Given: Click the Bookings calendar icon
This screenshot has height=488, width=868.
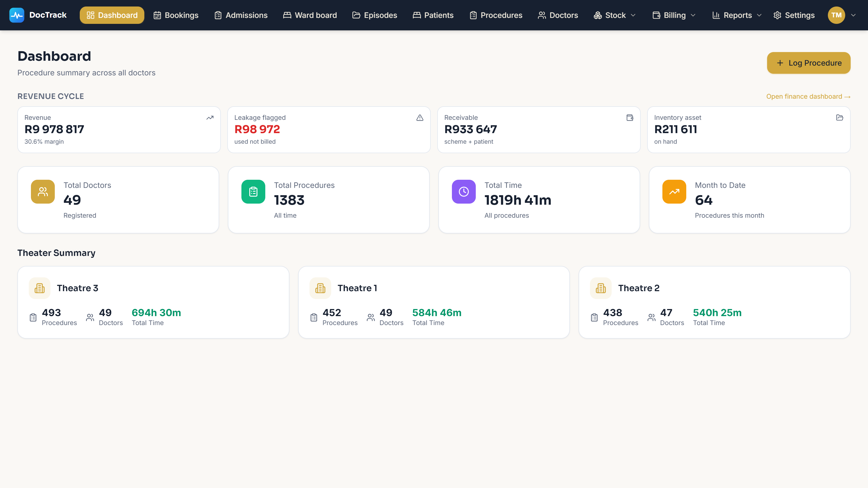Looking at the screenshot, I should coord(157,15).
